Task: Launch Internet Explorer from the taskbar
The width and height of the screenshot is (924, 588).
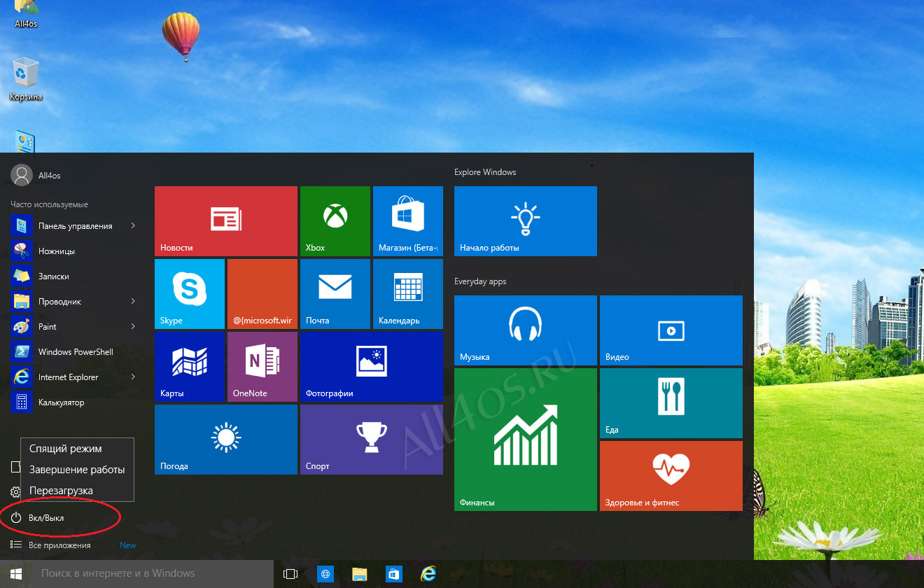Action: [428, 574]
